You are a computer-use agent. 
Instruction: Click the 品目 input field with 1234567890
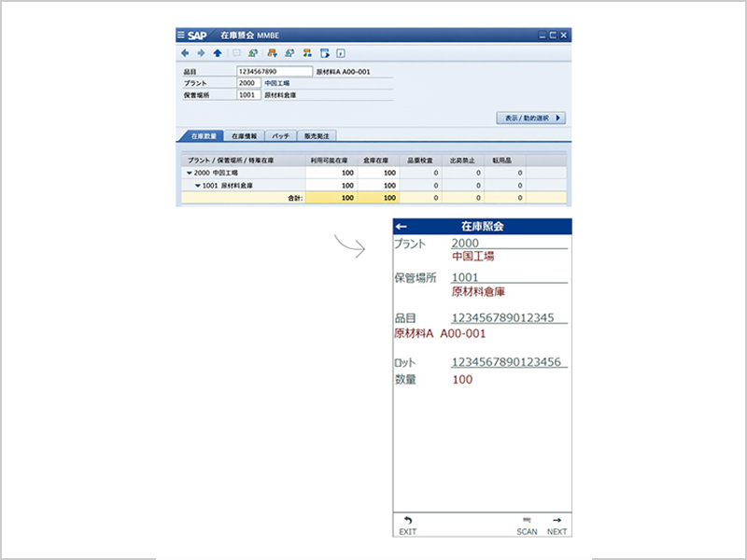coord(275,71)
